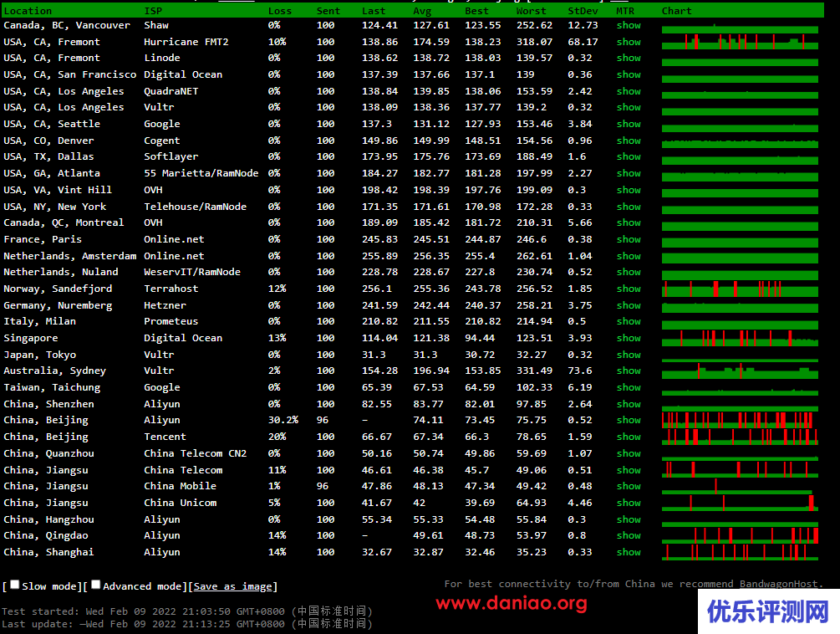Image resolution: width=840 pixels, height=634 pixels.
Task: Click the Worst column header
Action: 531,11
